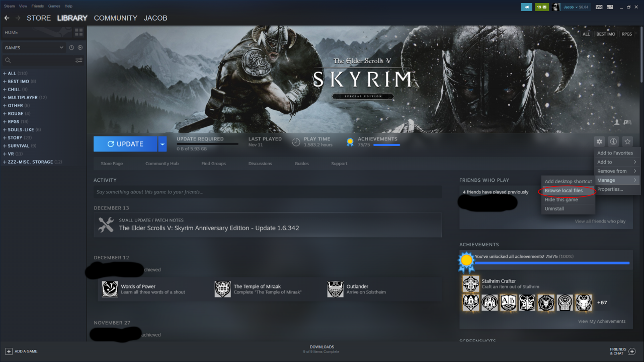The image size is (644, 362).
Task: Show recent games clock icon
Action: pos(71,48)
